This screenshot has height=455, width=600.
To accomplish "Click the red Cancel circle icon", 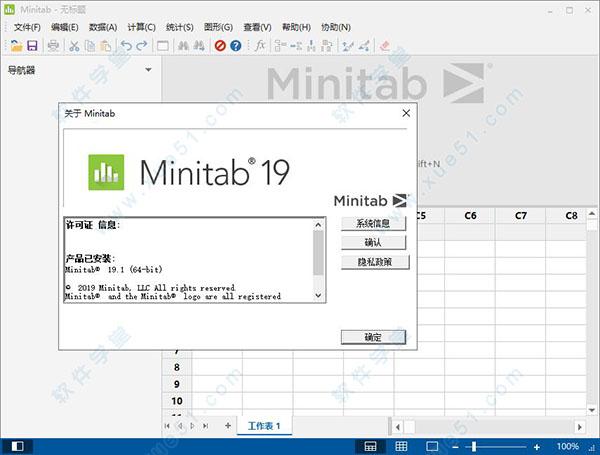I will pyautogui.click(x=220, y=46).
